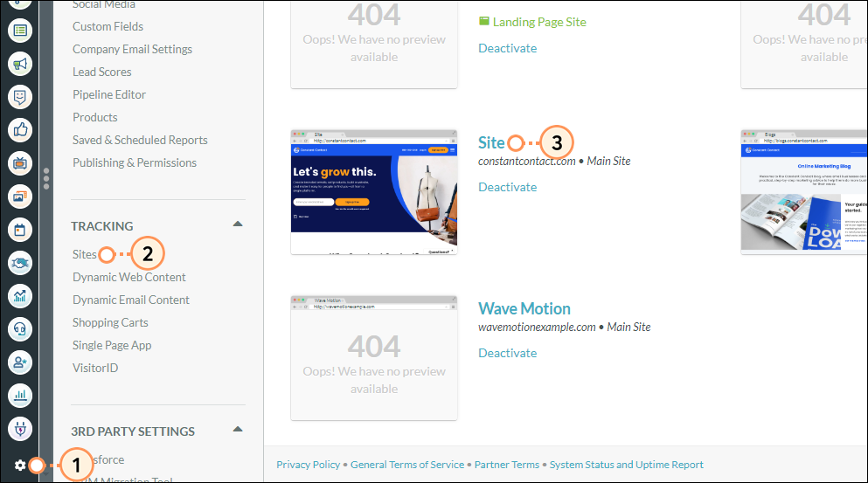The height and width of the screenshot is (483, 868).
Task: Open the image gallery icon
Action: click(x=20, y=197)
